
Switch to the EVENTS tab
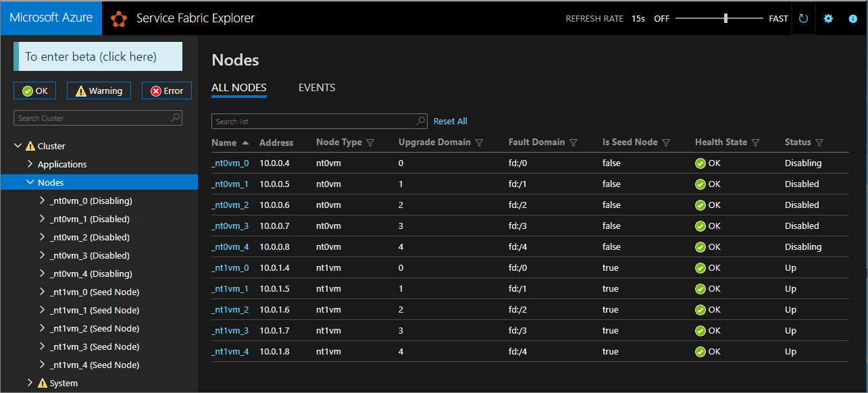tap(316, 87)
